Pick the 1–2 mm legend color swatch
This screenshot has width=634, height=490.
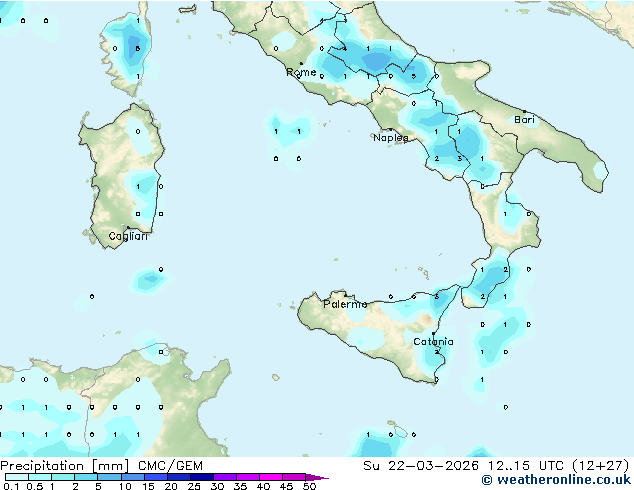tap(63, 477)
